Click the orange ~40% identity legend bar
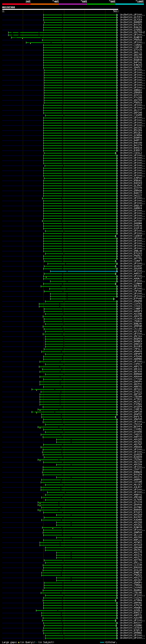146x644 pixels. point(45,4)
